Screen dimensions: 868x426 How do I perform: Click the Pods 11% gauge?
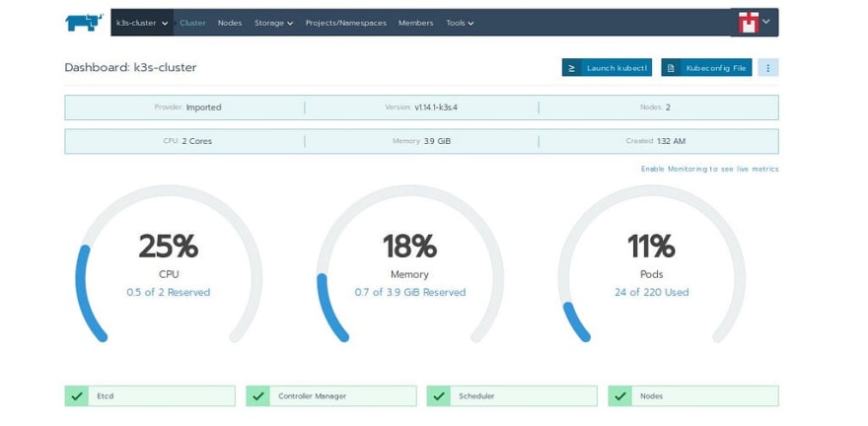(652, 264)
